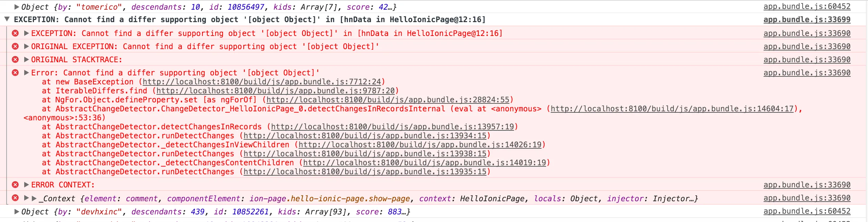The image size is (868, 222).
Task: Expand the ERROR CONTEXT message
Action: [x=26, y=185]
